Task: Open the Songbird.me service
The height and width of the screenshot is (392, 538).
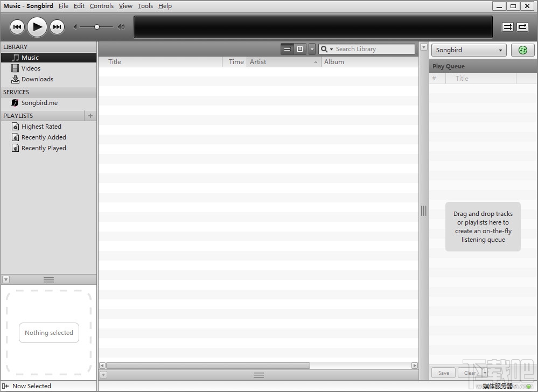Action: pos(48,103)
